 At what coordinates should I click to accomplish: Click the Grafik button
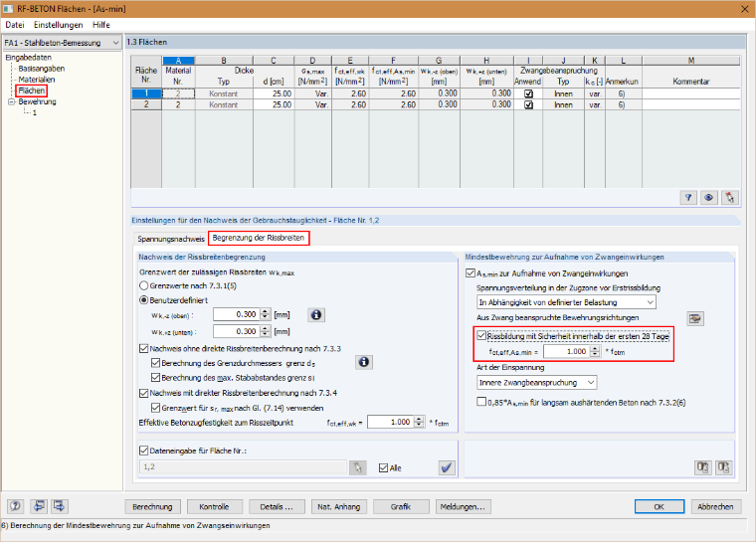401,507
